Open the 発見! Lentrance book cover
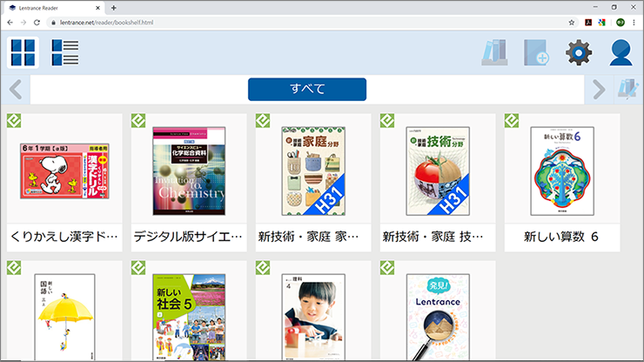 438,318
